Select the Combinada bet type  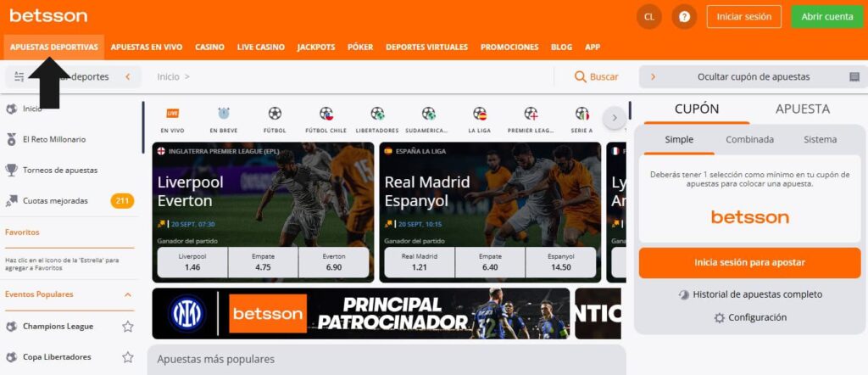[x=749, y=139]
